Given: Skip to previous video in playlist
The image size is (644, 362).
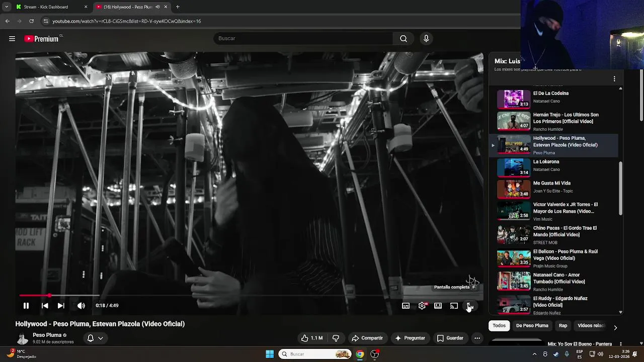Looking at the screenshot, I should coord(45,306).
